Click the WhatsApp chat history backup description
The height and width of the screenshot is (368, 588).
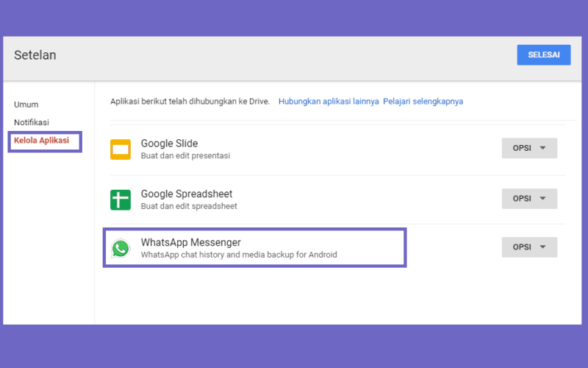pyautogui.click(x=239, y=255)
